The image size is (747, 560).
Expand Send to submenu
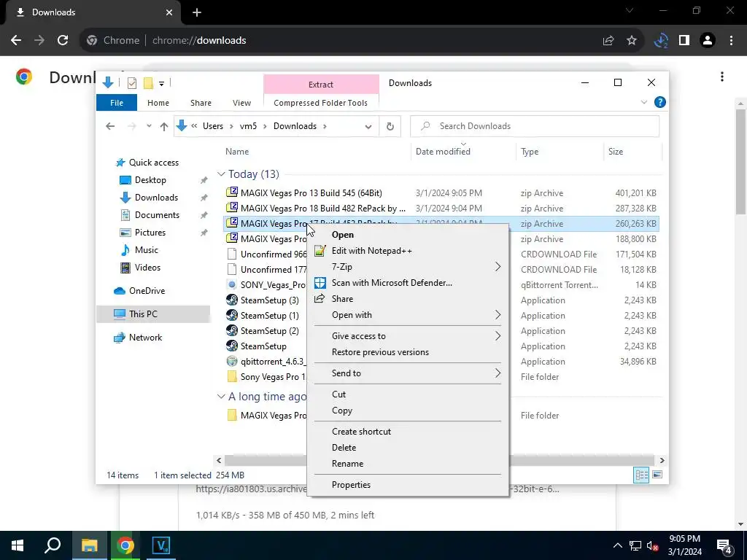[498, 373]
